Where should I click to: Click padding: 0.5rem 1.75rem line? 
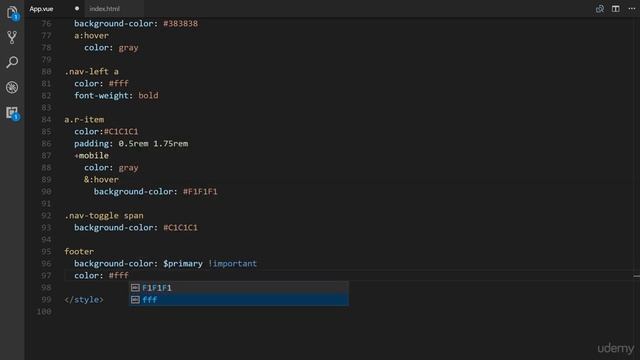131,144
